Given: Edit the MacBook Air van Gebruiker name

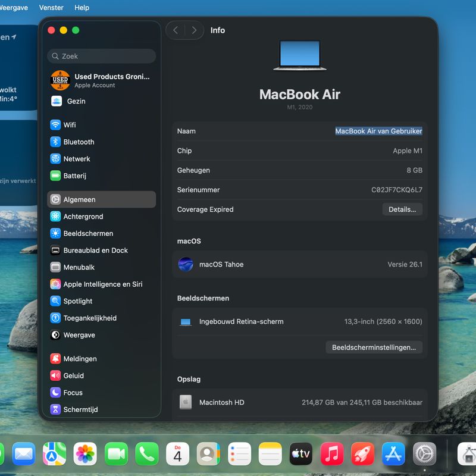Looking at the screenshot, I should [378, 131].
